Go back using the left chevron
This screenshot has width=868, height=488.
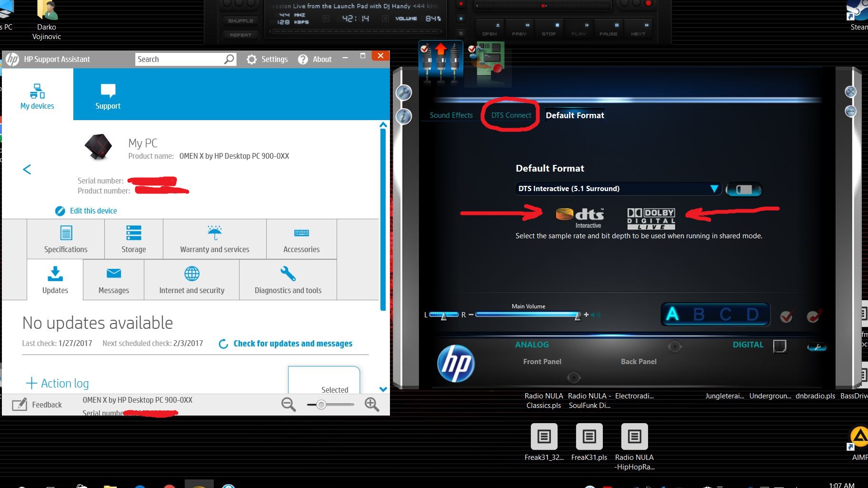pos(27,169)
